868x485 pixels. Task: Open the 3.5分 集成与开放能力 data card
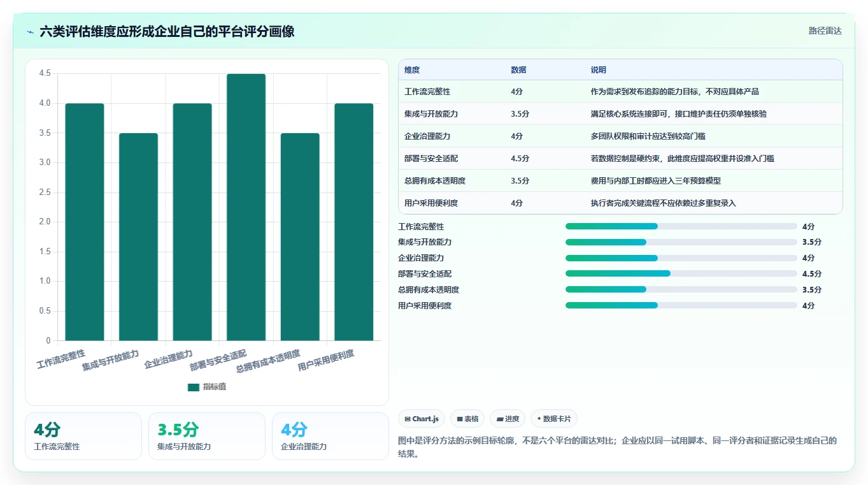(207, 436)
